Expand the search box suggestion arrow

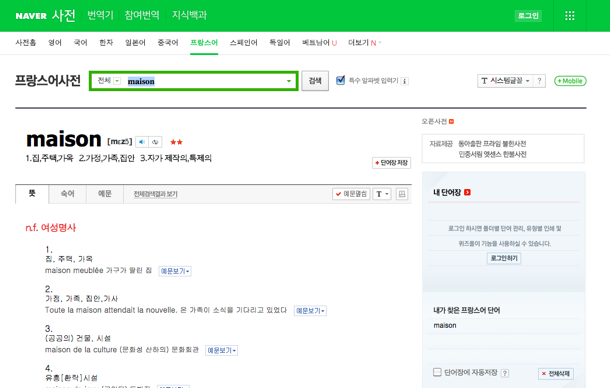289,81
